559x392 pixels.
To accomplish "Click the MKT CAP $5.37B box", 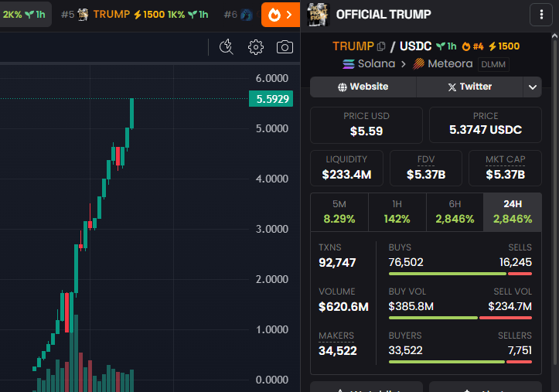I will tap(505, 169).
